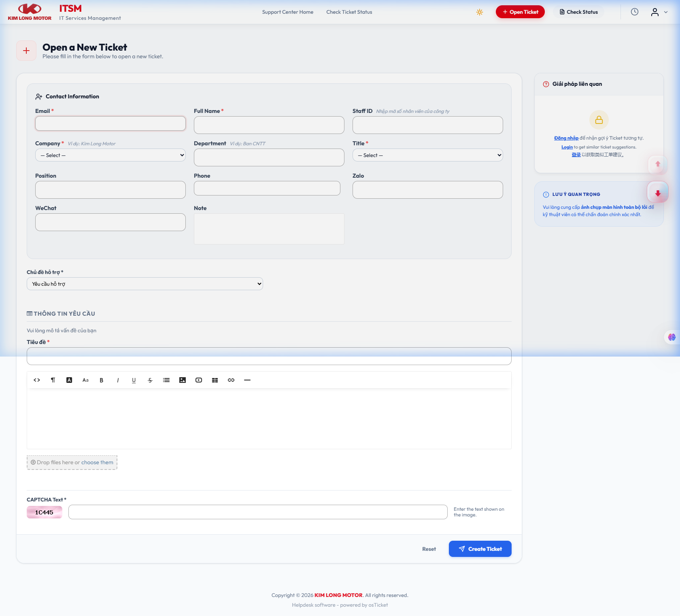Click the Check Status header button
This screenshot has width=680, height=616.
(578, 12)
